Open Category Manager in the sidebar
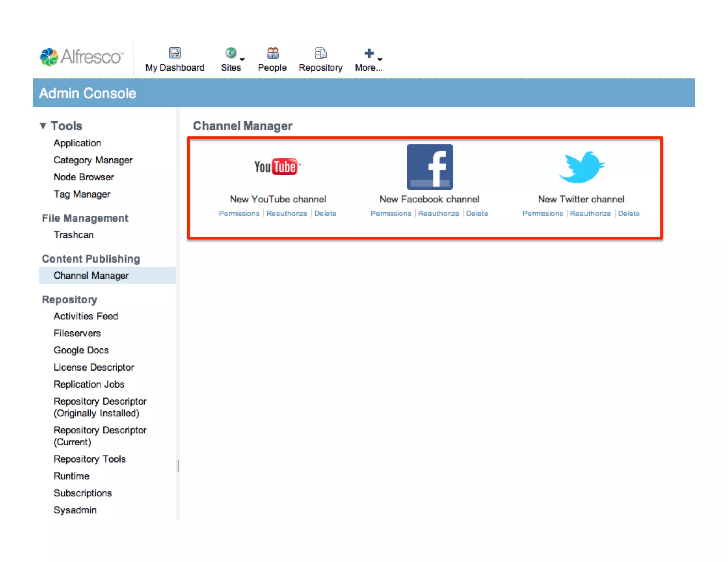This screenshot has width=728, height=562. (x=93, y=160)
